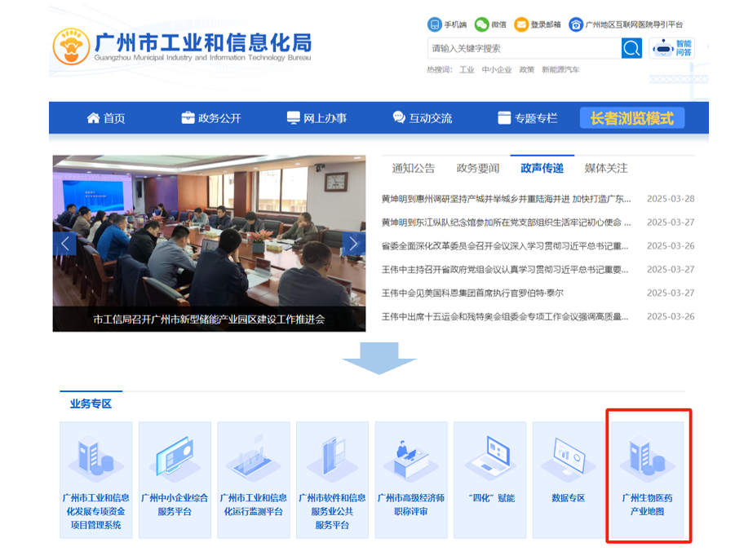
Task: Enable 长者浏览模式 elder browsing mode
Action: coord(632,118)
